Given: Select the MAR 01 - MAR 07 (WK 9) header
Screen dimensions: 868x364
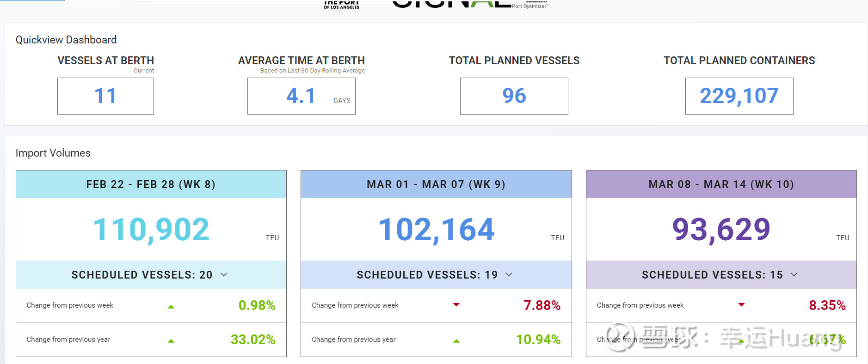Looking at the screenshot, I should (436, 184).
